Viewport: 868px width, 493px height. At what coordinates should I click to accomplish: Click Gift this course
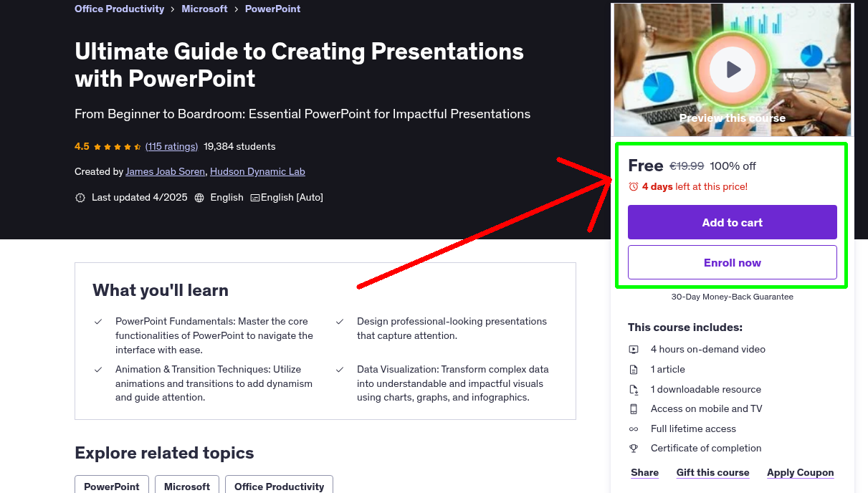click(712, 472)
